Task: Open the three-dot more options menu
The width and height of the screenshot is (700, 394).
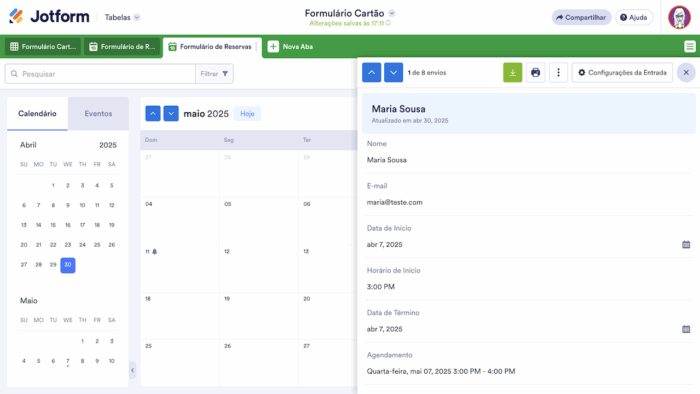Action: [558, 73]
